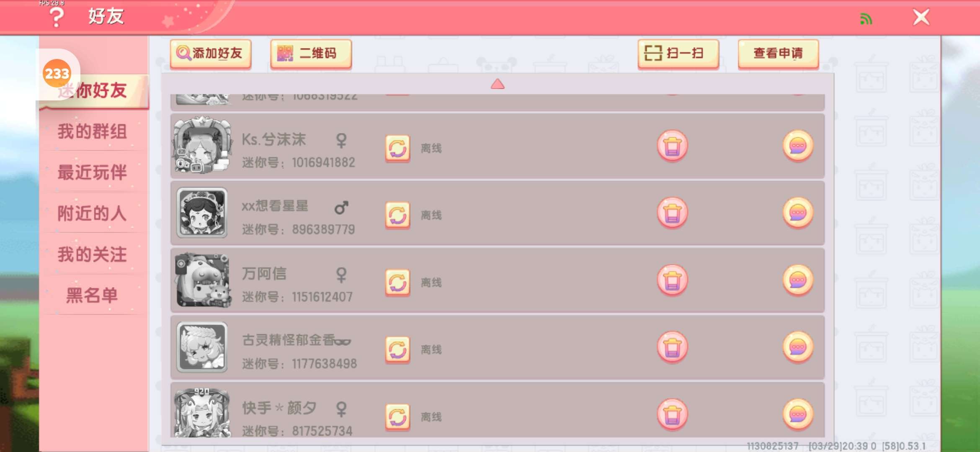Open chat with xx想看星星
This screenshot has width=980, height=452.
(798, 213)
